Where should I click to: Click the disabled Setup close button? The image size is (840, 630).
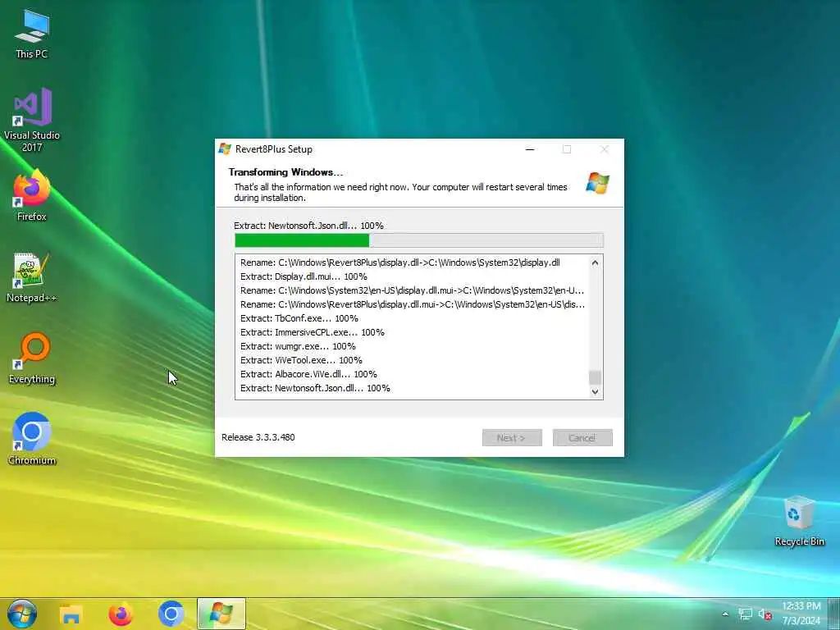tap(604, 149)
